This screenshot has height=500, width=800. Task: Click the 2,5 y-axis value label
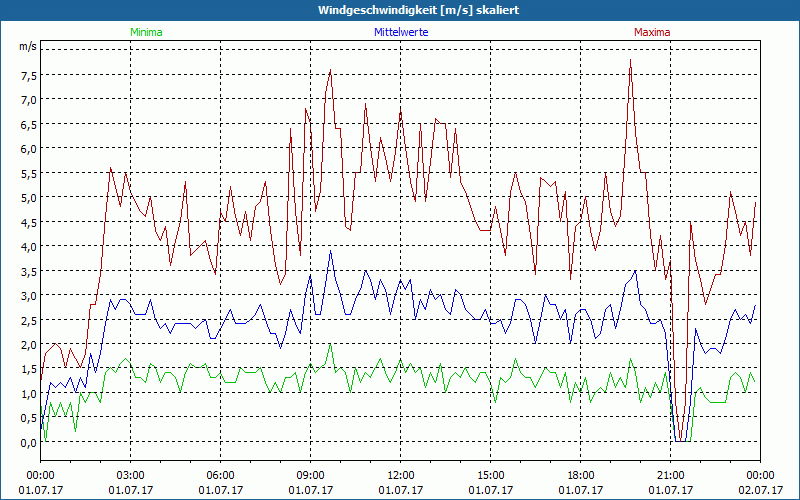(27, 320)
